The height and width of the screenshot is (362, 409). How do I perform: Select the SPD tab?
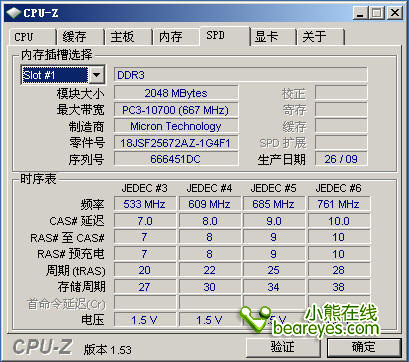point(225,35)
